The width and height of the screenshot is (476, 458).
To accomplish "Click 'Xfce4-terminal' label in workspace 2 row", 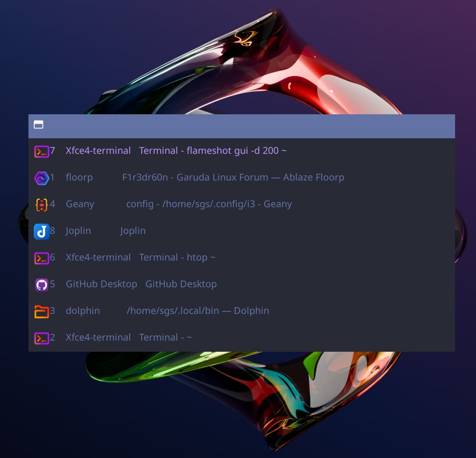I will [x=98, y=337].
